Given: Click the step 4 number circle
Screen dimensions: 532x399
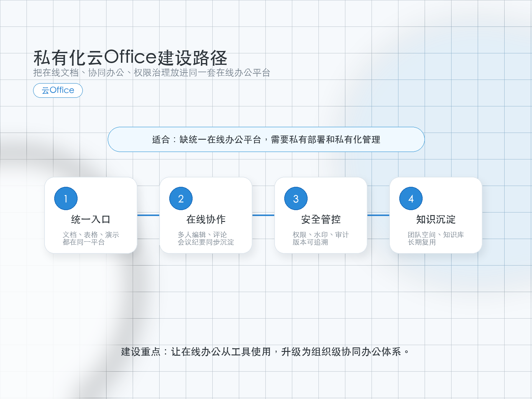Looking at the screenshot, I should coord(411,199).
